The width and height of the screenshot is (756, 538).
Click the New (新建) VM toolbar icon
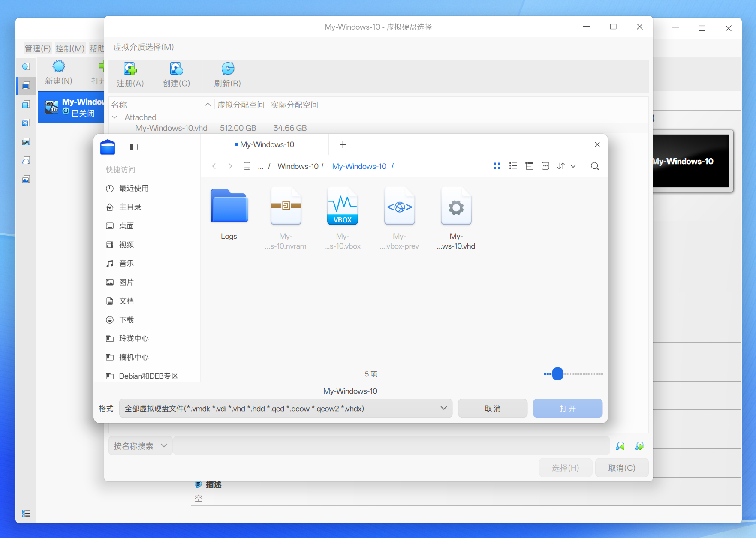click(59, 66)
